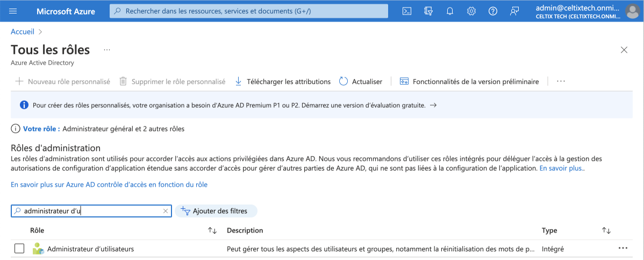Open the help question mark icon

point(493,11)
